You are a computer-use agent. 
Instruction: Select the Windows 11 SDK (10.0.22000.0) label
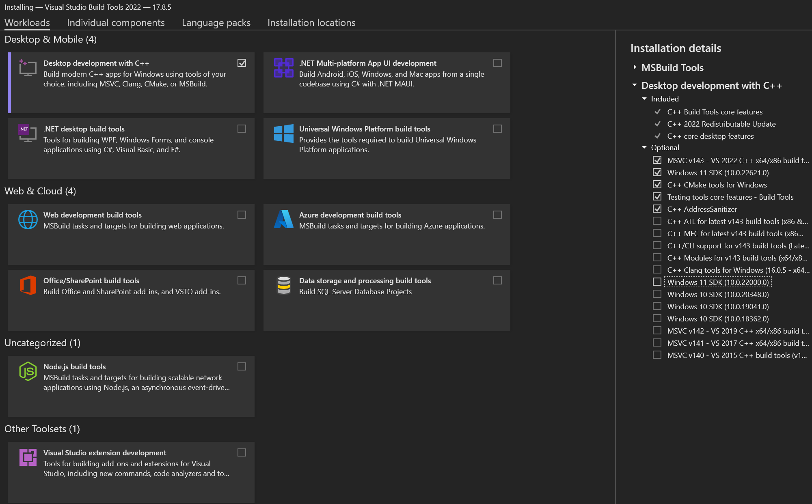[718, 282]
